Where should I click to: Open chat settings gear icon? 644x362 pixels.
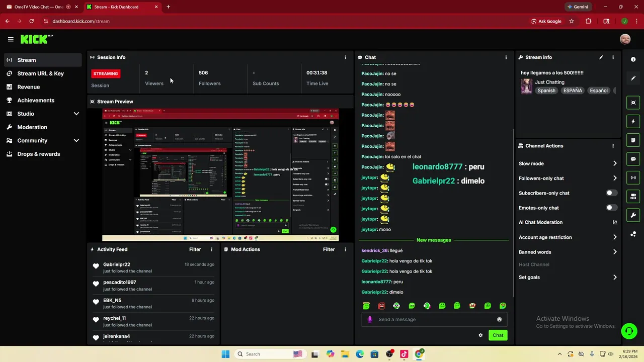[480, 335]
